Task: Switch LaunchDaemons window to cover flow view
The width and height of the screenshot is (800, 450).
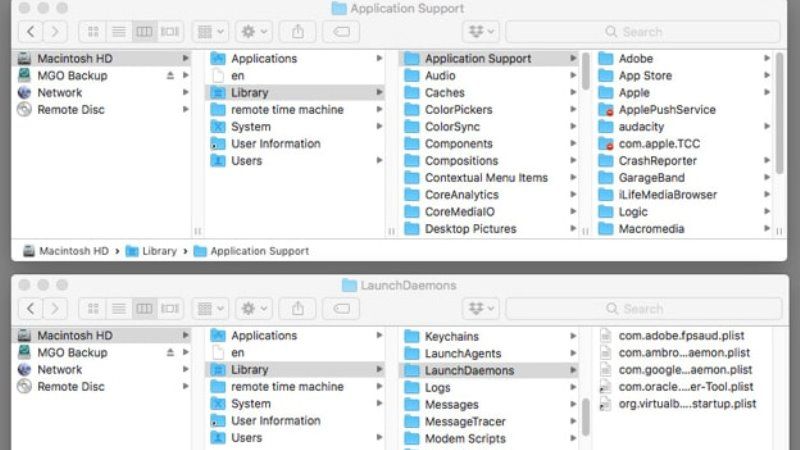Action: [x=170, y=309]
